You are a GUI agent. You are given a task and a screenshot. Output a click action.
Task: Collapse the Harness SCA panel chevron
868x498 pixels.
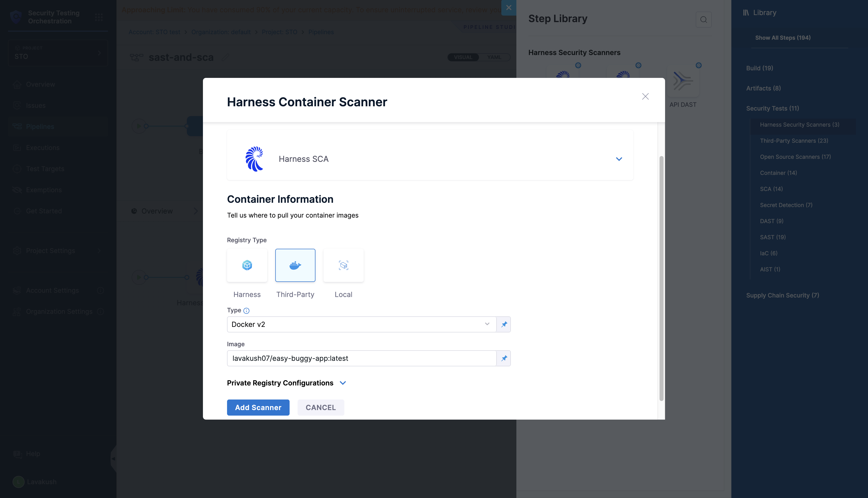point(619,159)
